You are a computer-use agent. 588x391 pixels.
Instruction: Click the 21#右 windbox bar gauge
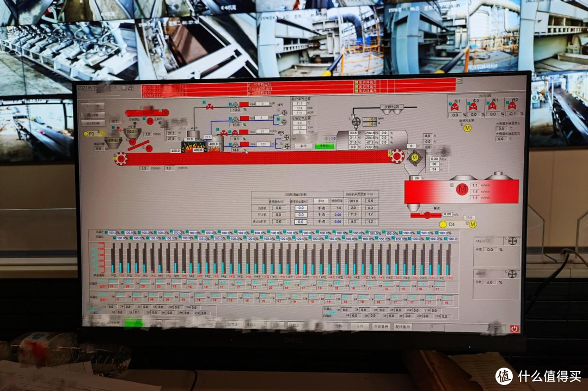pyautogui.click(x=448, y=259)
